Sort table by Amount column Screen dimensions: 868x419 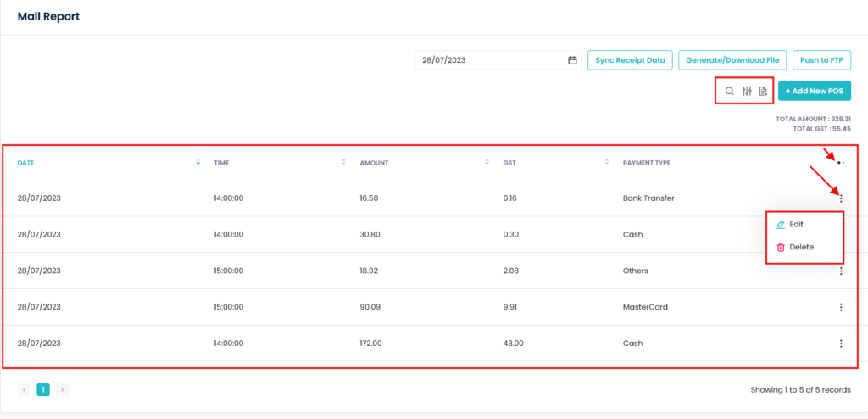coord(487,162)
